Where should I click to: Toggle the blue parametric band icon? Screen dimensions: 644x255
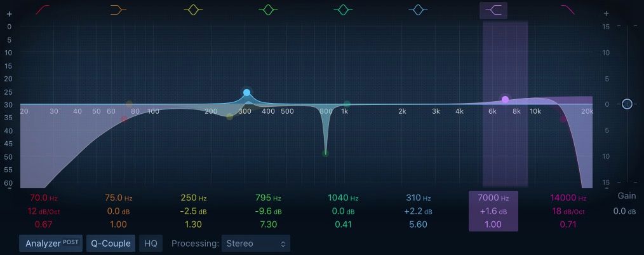click(x=418, y=10)
